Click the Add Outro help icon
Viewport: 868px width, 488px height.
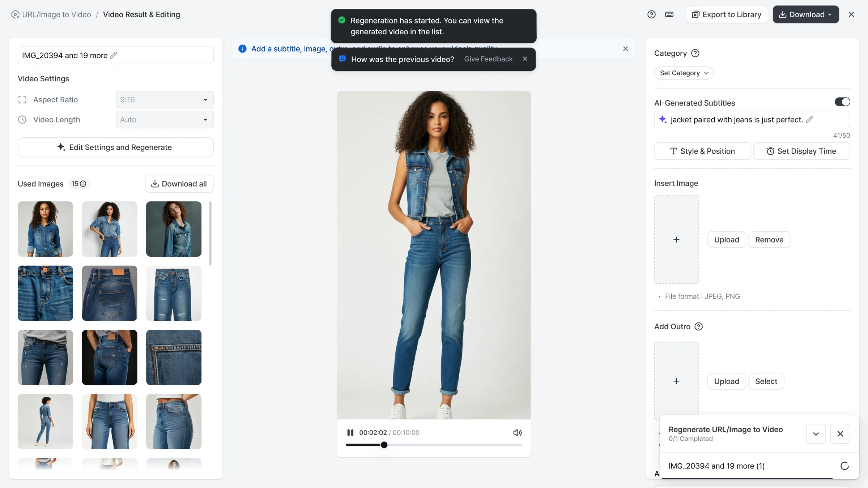coord(698,326)
